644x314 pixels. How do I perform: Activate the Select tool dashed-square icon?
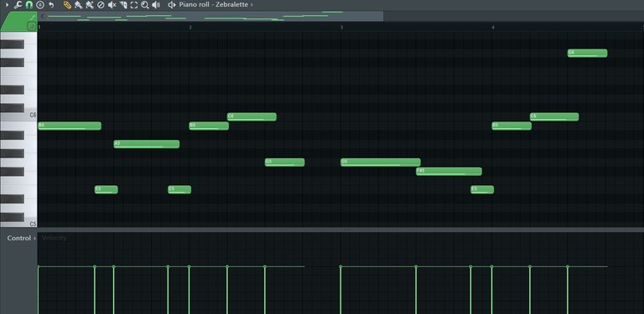(134, 5)
